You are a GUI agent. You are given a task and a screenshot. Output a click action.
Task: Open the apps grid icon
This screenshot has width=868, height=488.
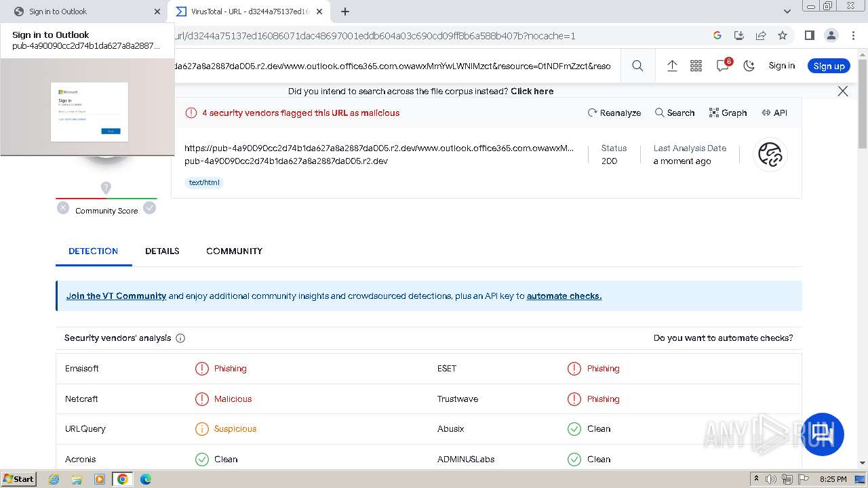[x=696, y=66]
